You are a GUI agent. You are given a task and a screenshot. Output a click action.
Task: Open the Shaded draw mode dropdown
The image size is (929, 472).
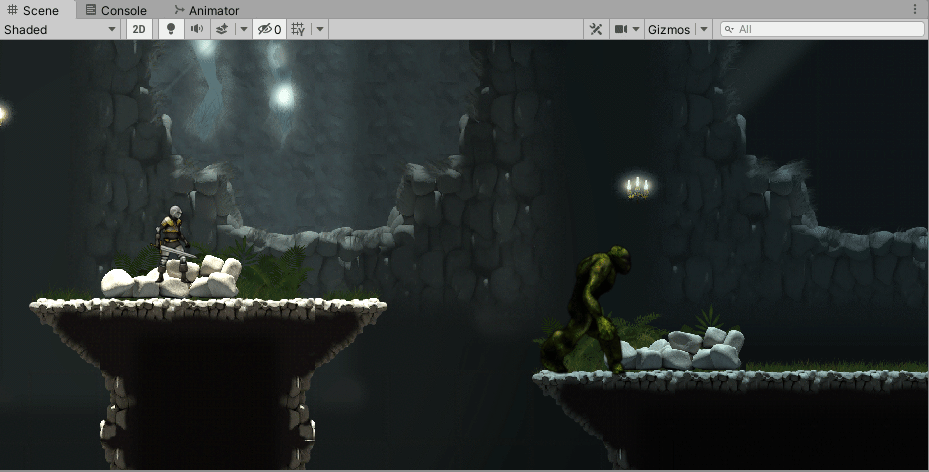[60, 30]
